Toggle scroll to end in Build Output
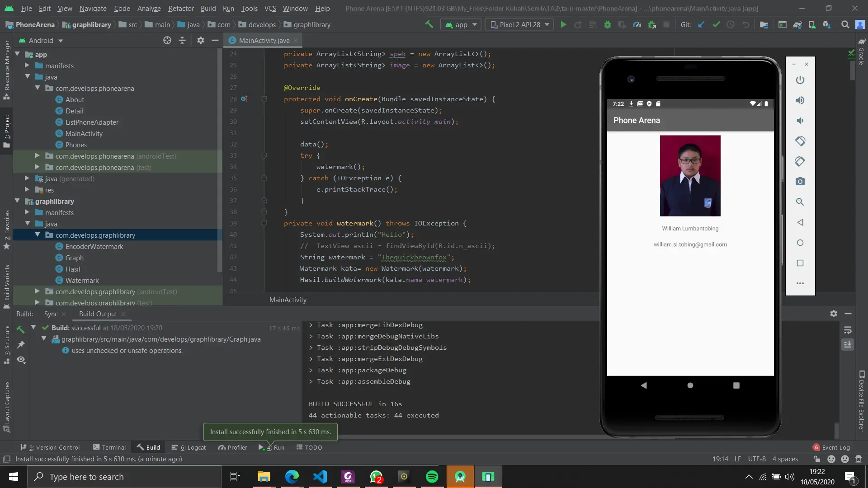Image resolution: width=868 pixels, height=488 pixels. tap(848, 345)
